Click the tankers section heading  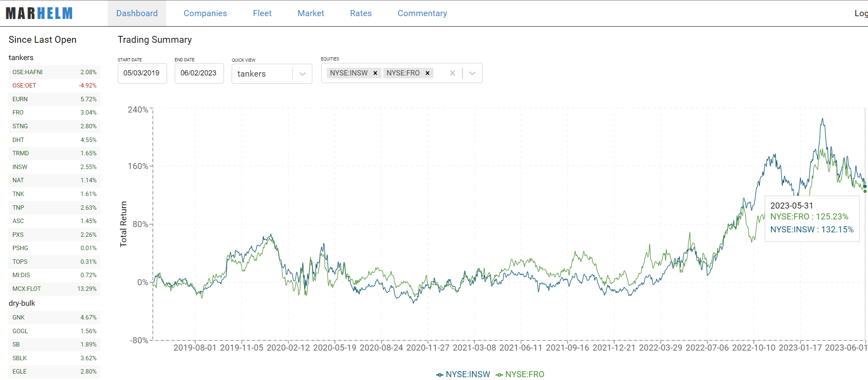21,58
